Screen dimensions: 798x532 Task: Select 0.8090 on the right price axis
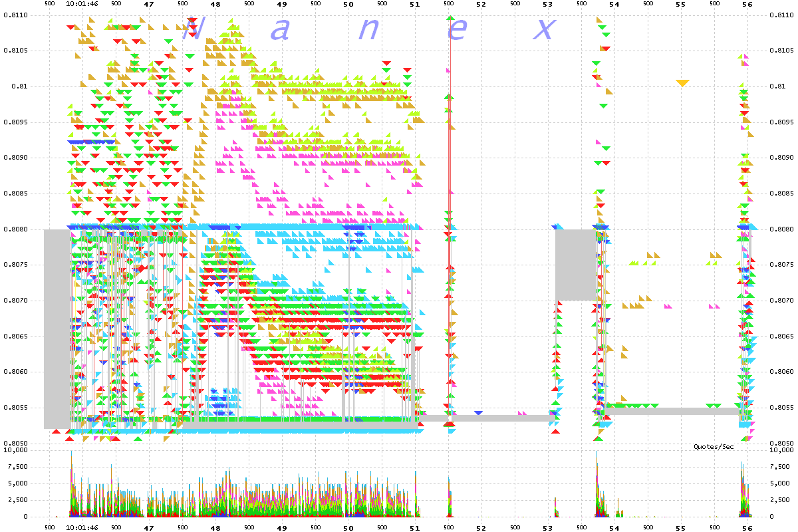[780, 158]
